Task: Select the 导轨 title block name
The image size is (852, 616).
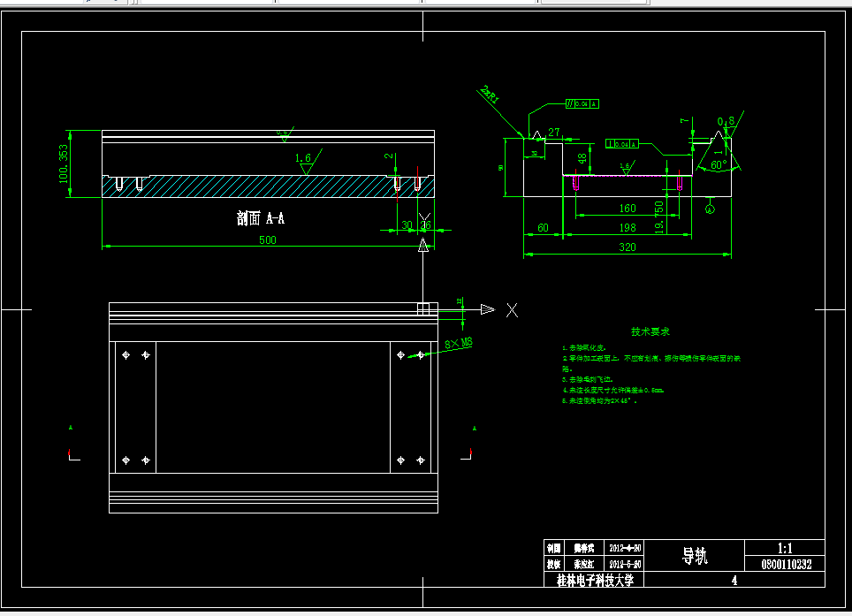Action: 695,555
